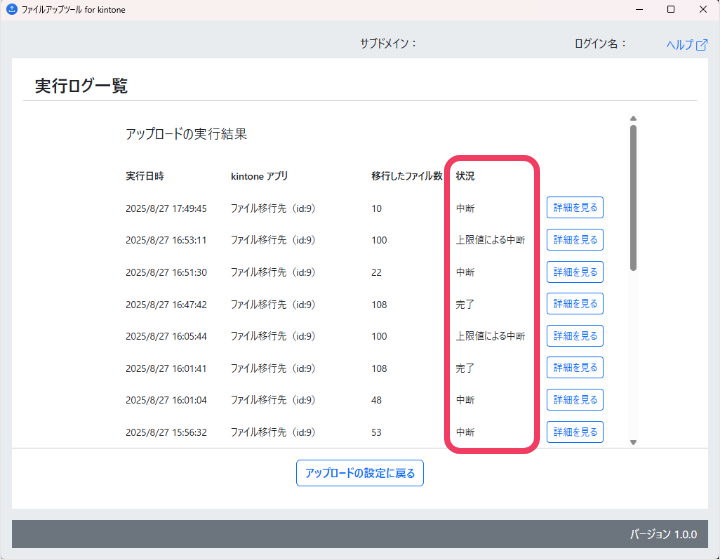Click file count 48 in 16:01:04 row
The image size is (720, 560).
[377, 400]
